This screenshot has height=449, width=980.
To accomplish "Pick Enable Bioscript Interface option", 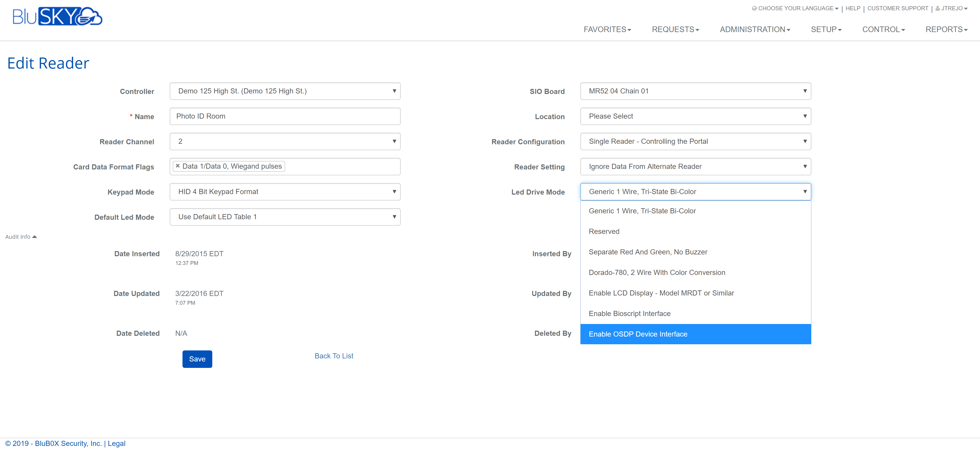I will [x=629, y=313].
